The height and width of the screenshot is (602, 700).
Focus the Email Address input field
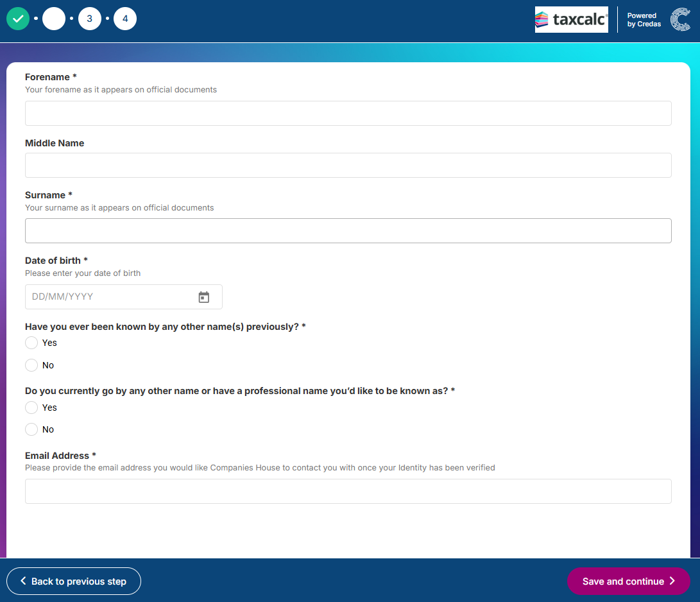click(348, 491)
